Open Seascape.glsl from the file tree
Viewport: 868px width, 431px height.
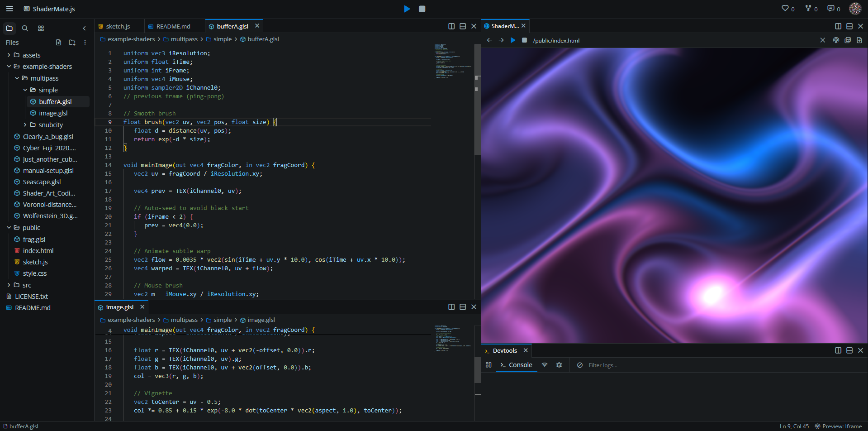point(42,182)
